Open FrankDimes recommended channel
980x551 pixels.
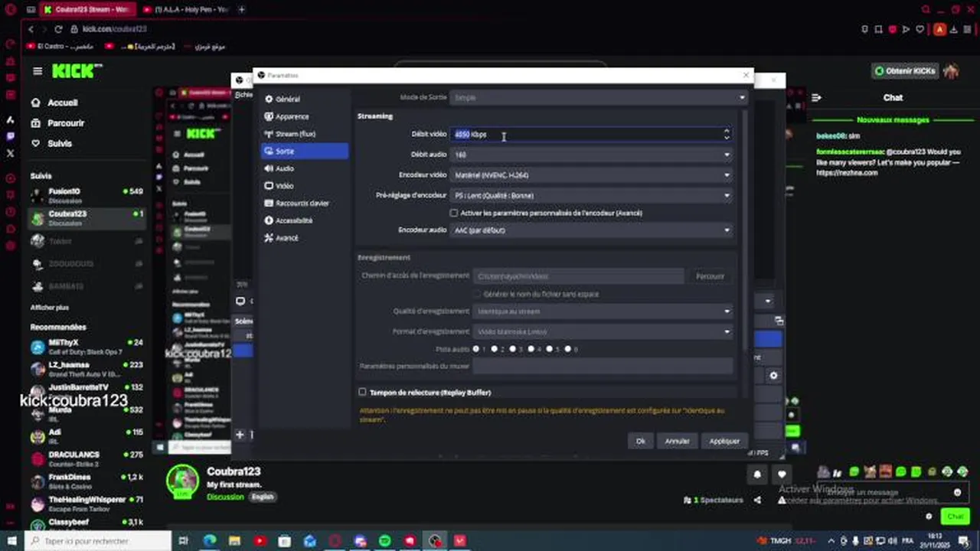pyautogui.click(x=87, y=481)
